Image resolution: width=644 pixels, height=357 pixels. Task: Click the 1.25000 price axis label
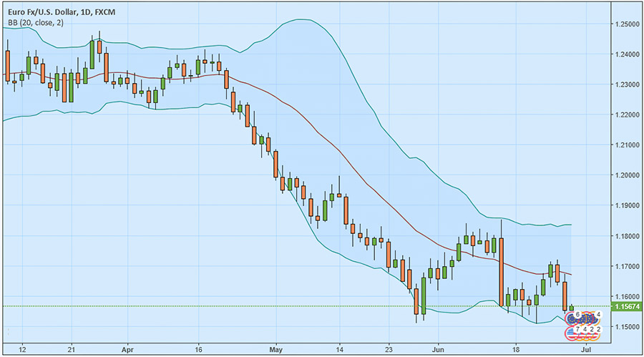(x=627, y=24)
